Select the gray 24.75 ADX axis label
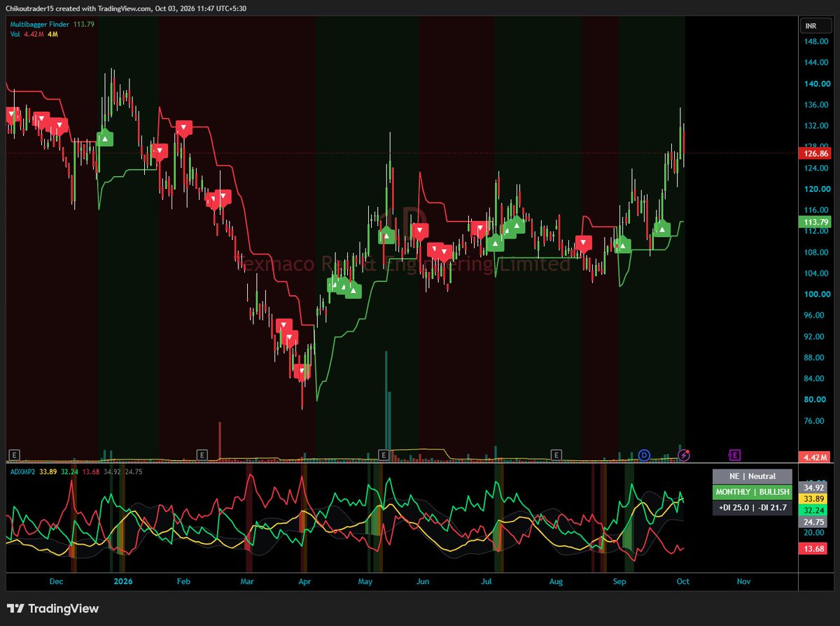Viewport: 840px width, 626px height. (814, 522)
